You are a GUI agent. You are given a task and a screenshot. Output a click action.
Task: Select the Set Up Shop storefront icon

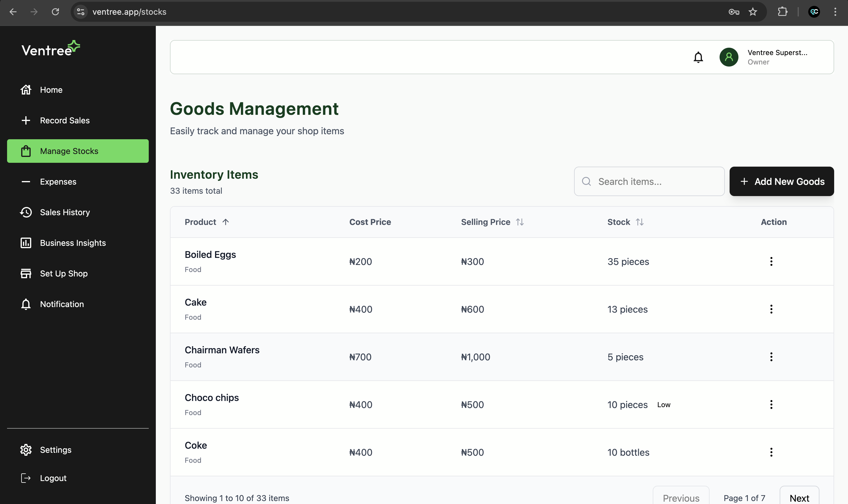point(26,273)
